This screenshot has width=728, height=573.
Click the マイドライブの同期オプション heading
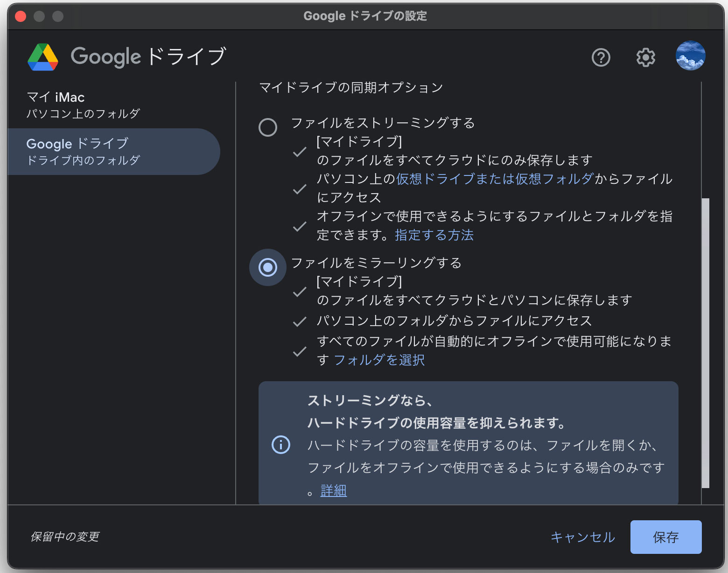351,87
